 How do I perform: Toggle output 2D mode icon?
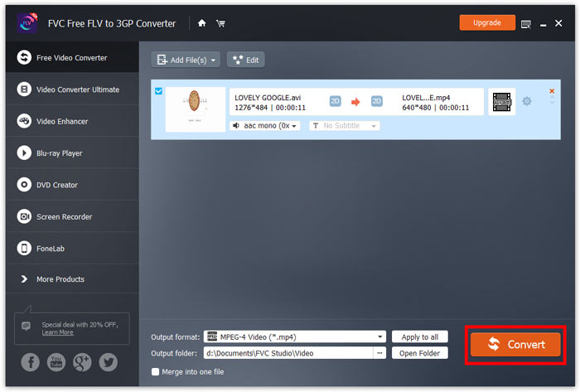coord(376,101)
